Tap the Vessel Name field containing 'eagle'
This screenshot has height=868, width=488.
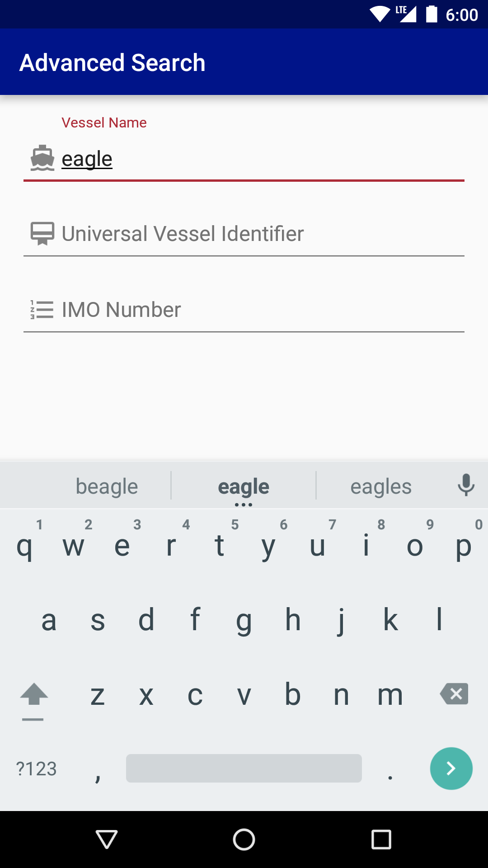(262, 159)
